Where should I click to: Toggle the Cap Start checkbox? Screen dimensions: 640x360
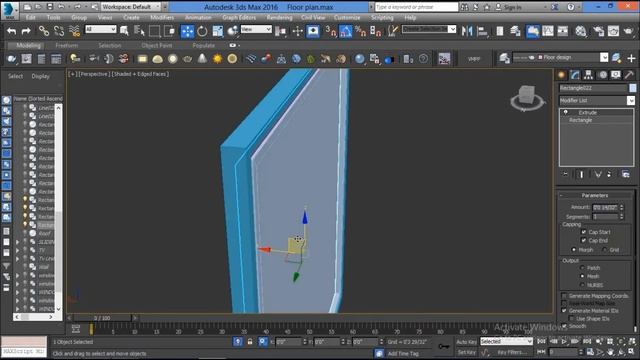tap(584, 232)
